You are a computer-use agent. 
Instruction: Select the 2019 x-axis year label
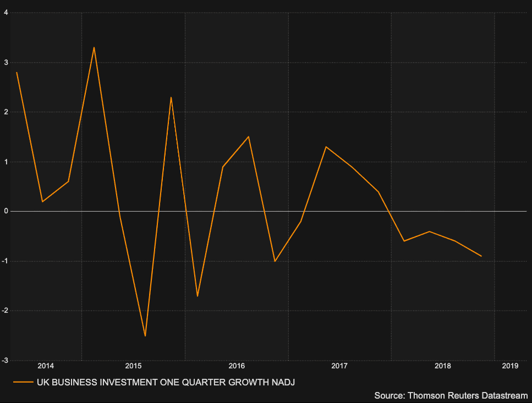point(511,366)
